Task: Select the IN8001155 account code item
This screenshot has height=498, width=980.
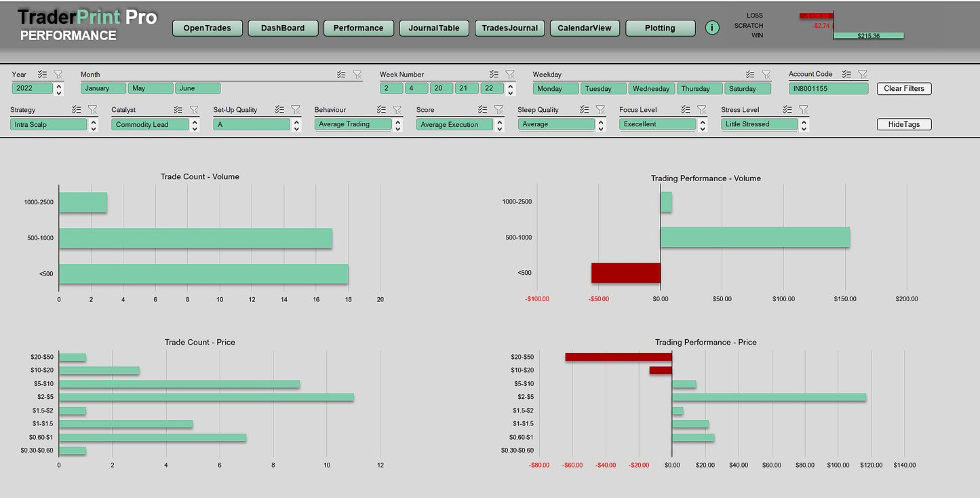Action: 828,88
